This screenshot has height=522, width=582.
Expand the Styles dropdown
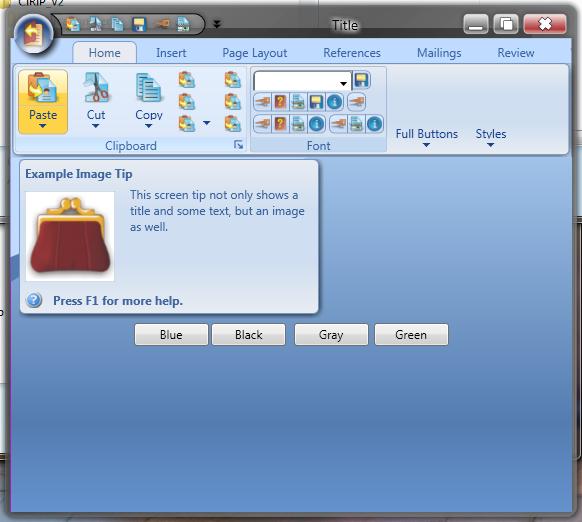pos(491,138)
